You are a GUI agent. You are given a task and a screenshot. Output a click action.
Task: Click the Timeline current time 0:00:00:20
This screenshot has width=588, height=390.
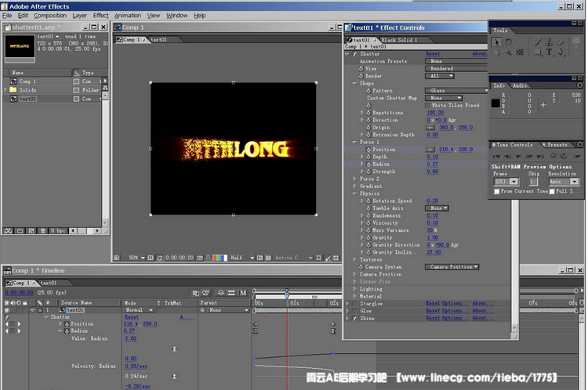19,293
